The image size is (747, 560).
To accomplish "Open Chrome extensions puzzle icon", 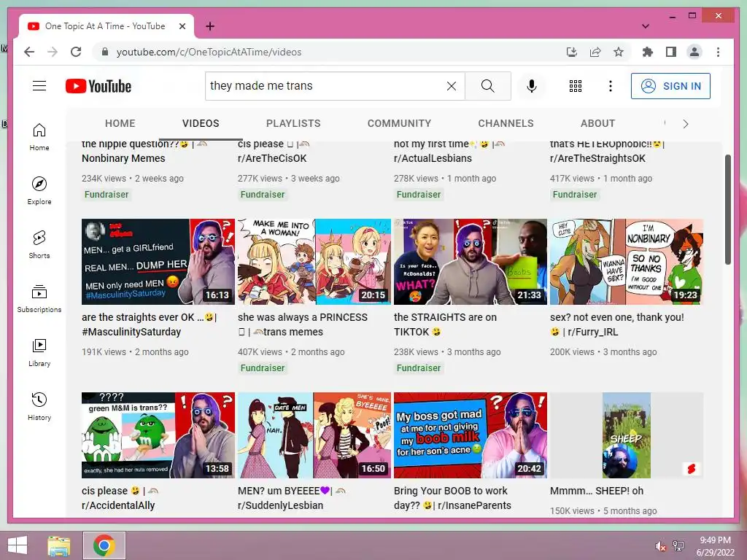I will 648,52.
